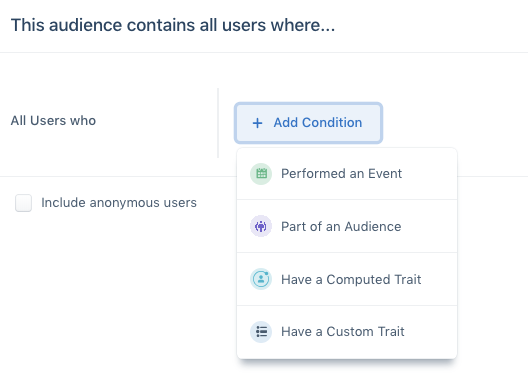528x383 pixels.
Task: Click the Add Condition button text
Action: (x=318, y=123)
